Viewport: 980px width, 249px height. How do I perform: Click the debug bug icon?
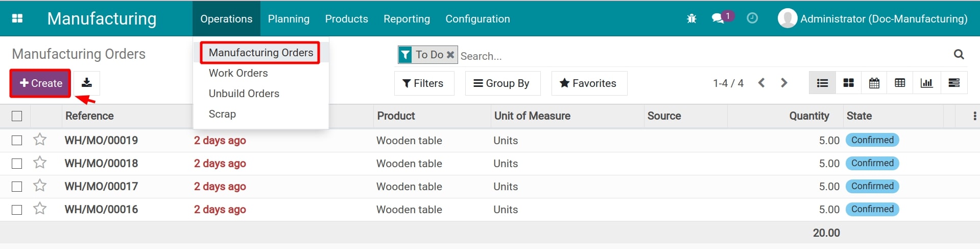pyautogui.click(x=691, y=18)
